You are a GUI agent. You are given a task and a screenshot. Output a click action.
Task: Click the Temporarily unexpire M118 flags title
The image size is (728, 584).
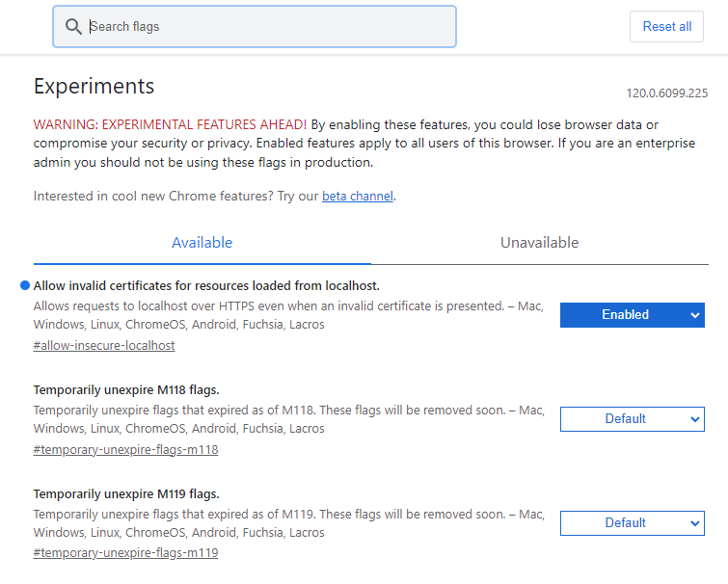(x=126, y=390)
